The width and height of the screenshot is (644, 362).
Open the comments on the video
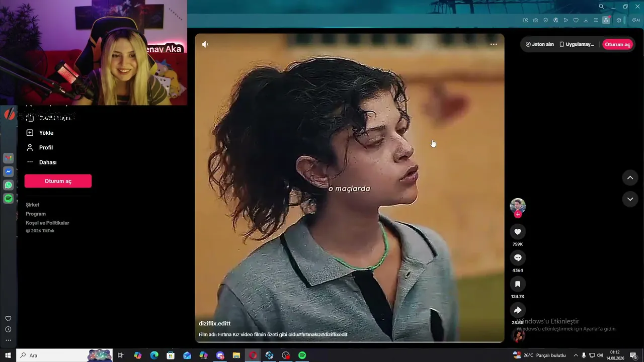[x=518, y=258]
